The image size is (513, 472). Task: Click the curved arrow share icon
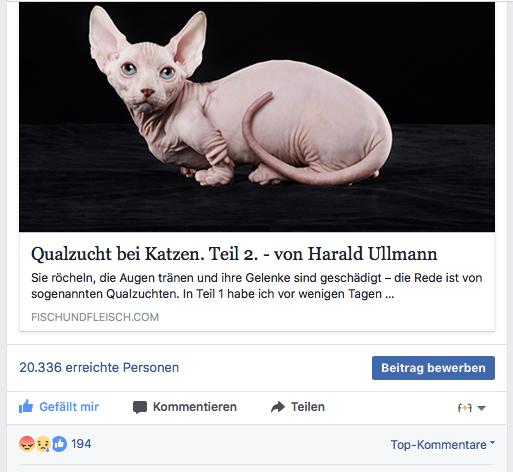278,407
